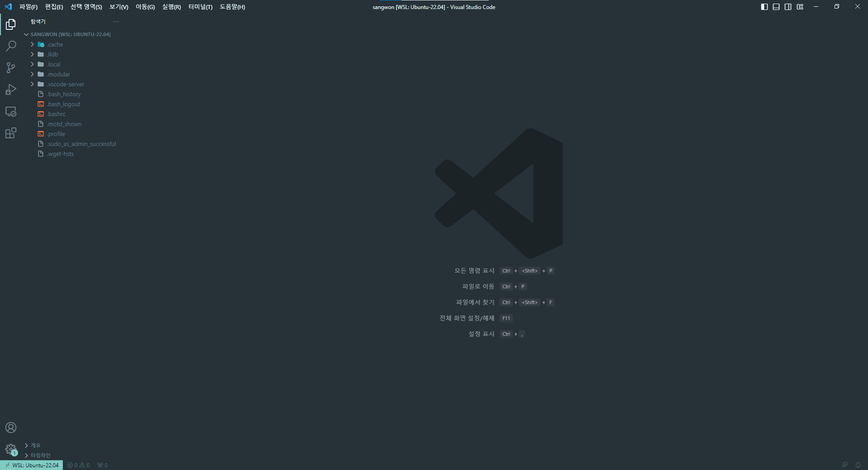Open the 보기(V) menu
The width and height of the screenshot is (868, 470).
[x=119, y=7]
